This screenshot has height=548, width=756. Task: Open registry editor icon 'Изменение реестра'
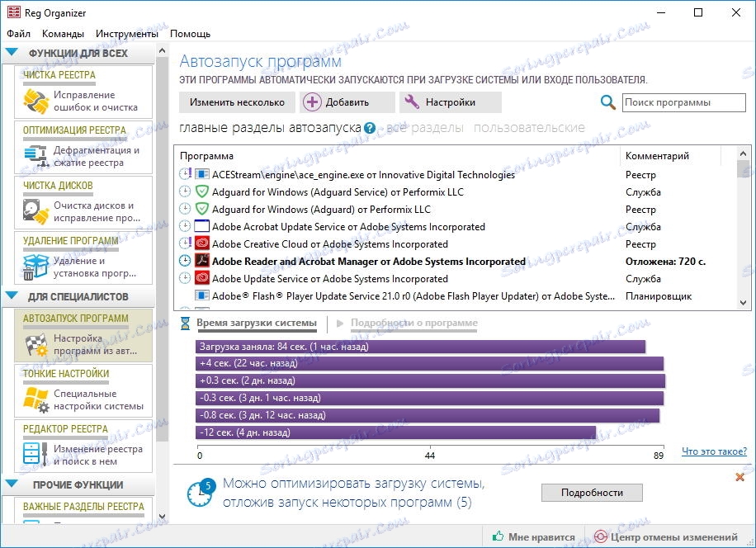(x=36, y=455)
